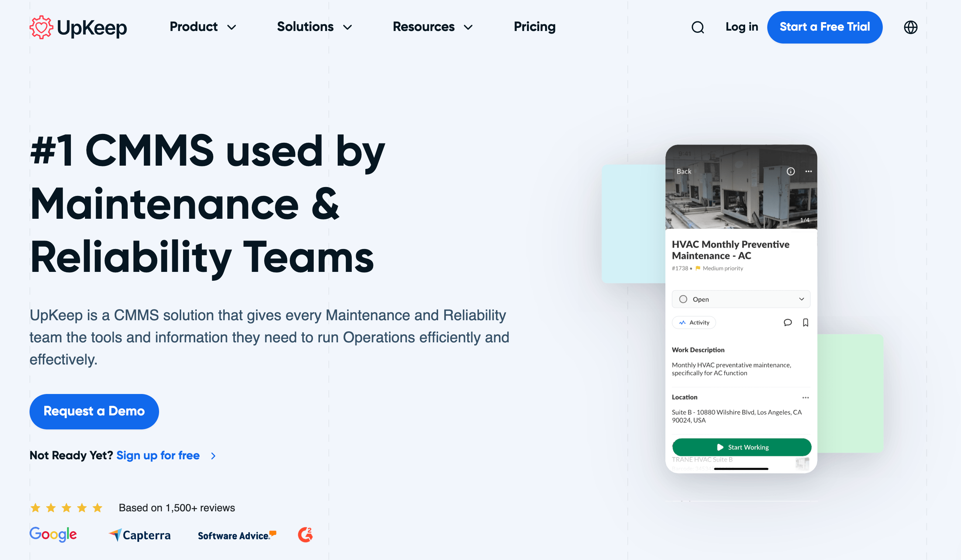Click the five-star rating icons
The image size is (961, 560).
(x=66, y=508)
